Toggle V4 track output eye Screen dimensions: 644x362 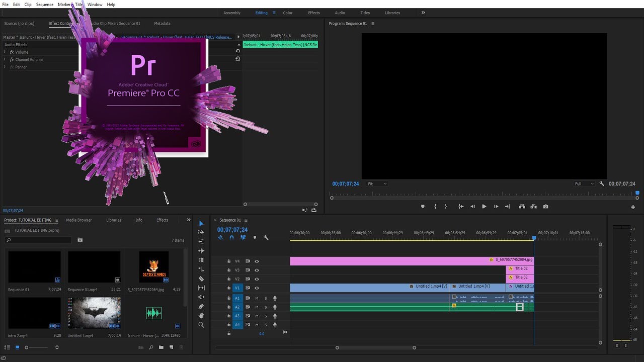(x=257, y=261)
